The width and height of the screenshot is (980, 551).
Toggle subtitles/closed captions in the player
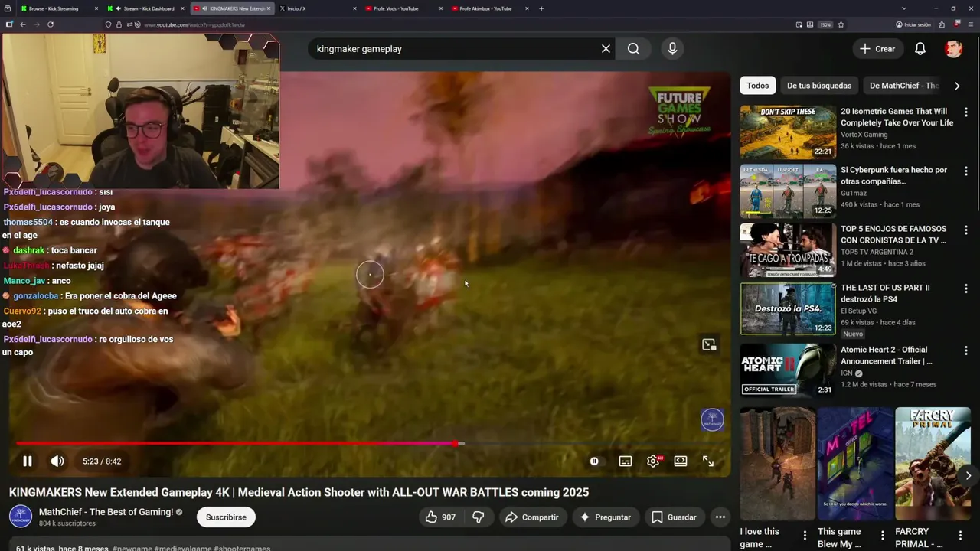pyautogui.click(x=626, y=461)
